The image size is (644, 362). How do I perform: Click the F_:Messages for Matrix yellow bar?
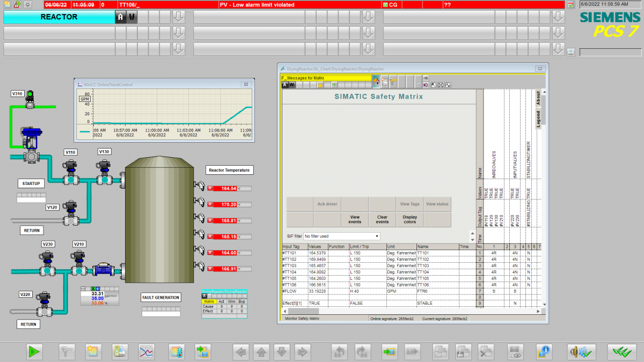click(x=327, y=78)
